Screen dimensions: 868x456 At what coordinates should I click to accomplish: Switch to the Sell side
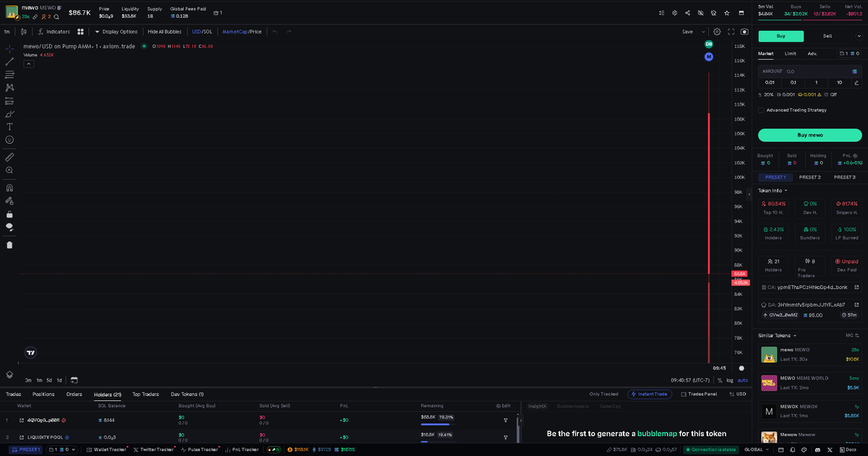[827, 36]
